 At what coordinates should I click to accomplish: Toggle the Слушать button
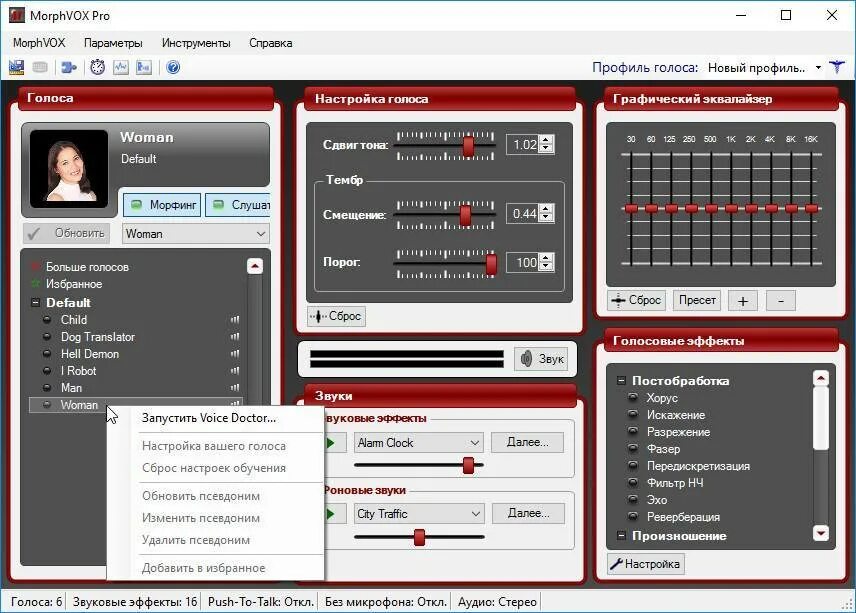coord(238,205)
